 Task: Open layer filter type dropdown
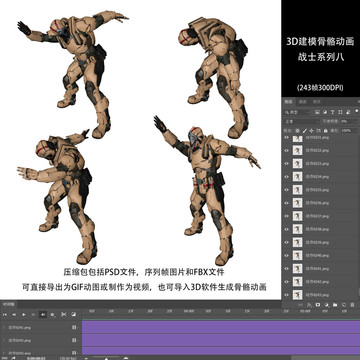(297, 112)
